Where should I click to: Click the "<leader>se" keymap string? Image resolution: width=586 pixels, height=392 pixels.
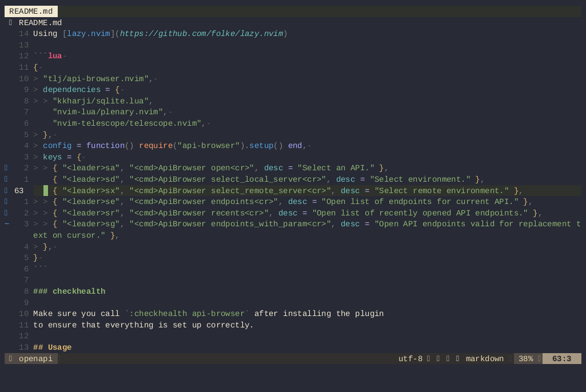coord(91,202)
